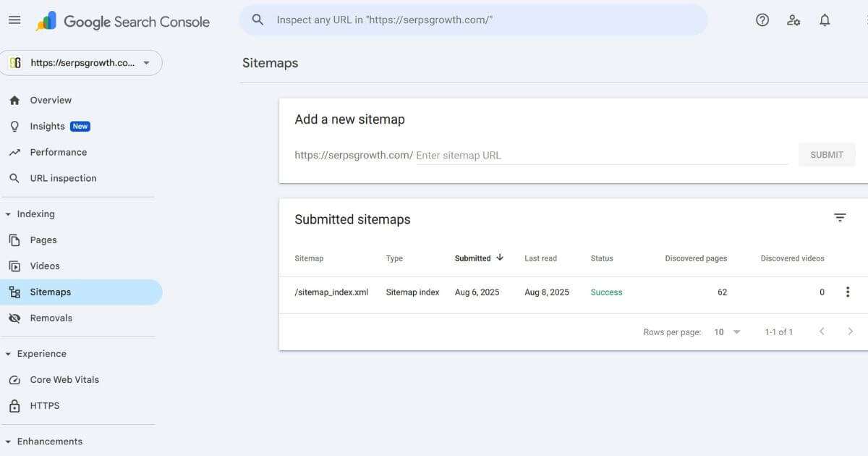The image size is (868, 456).
Task: Open the Pages indexing report
Action: [x=43, y=240]
